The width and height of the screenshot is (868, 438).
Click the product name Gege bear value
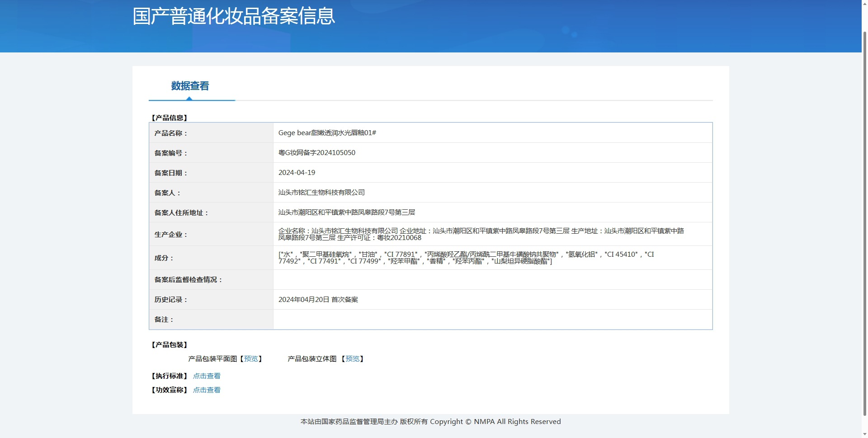point(327,133)
